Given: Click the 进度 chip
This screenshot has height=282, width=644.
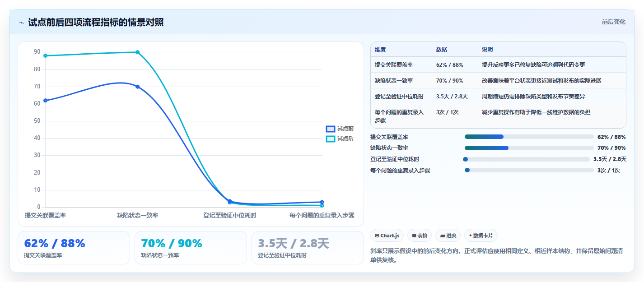Looking at the screenshot, I should pyautogui.click(x=448, y=236).
